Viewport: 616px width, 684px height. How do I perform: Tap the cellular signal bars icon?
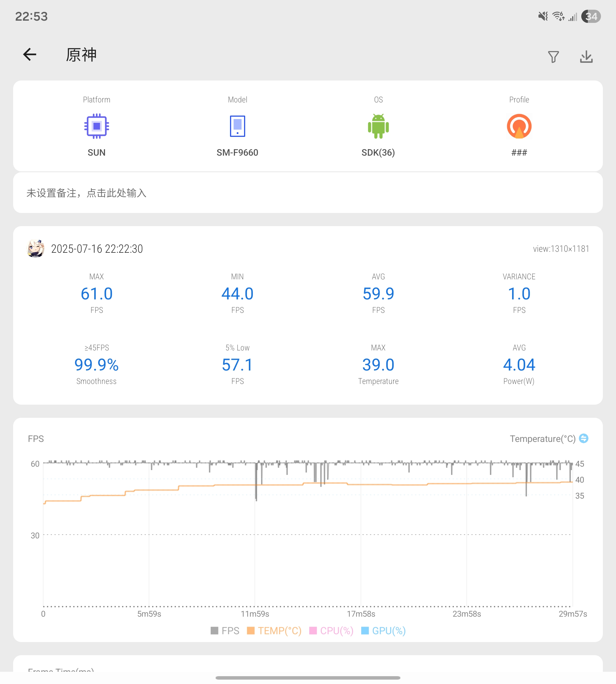click(573, 16)
